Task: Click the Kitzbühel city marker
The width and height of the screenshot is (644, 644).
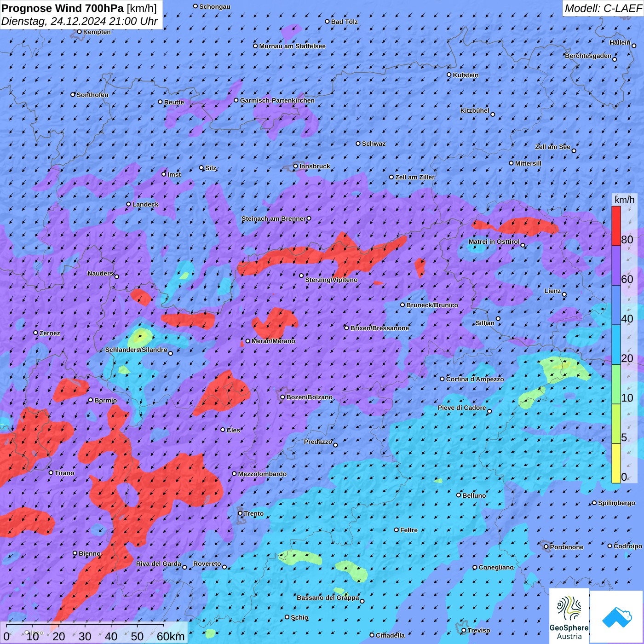Action: (493, 115)
